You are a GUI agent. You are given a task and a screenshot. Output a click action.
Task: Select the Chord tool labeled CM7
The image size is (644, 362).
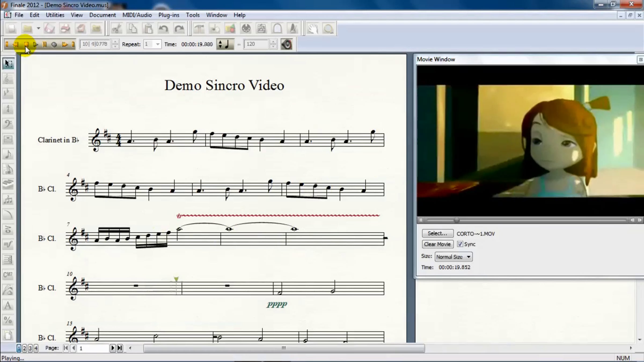click(8, 275)
